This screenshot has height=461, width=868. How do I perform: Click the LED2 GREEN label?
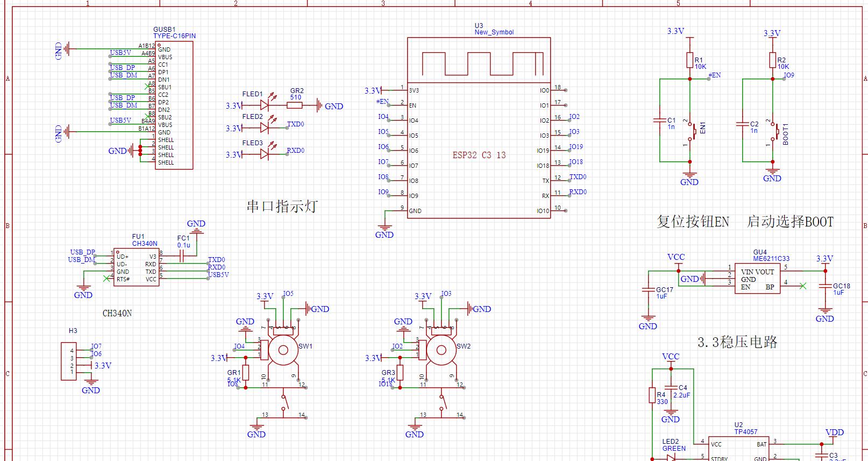point(674,445)
